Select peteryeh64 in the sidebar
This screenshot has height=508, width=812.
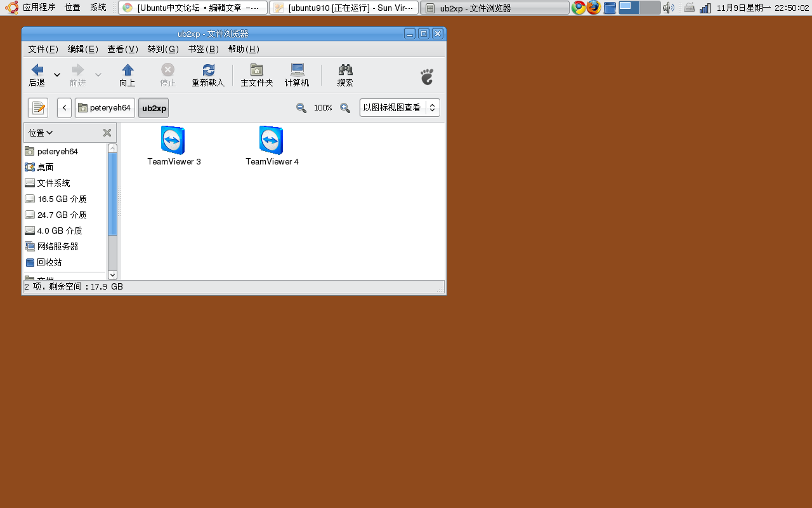[x=65, y=151]
